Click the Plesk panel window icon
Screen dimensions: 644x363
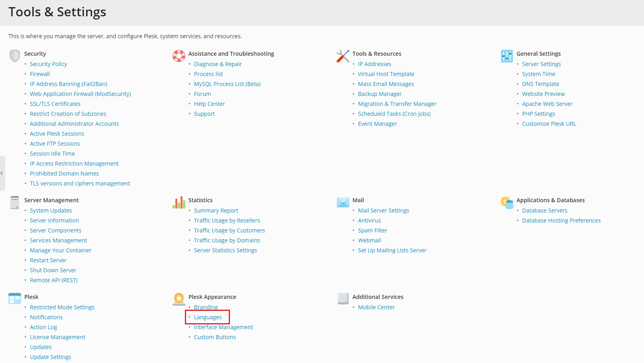[15, 299]
